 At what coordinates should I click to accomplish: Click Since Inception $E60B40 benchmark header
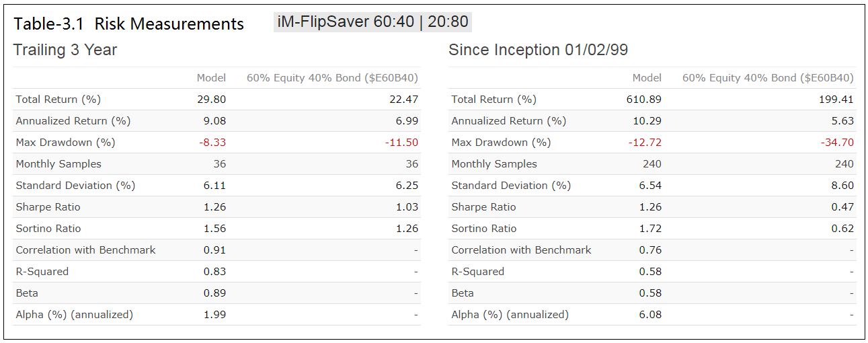pos(768,78)
